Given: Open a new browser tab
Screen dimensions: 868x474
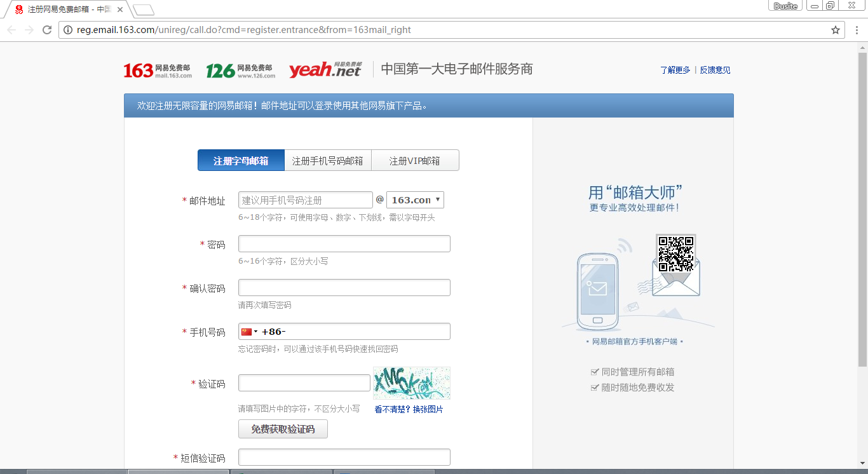Looking at the screenshot, I should tap(143, 10).
